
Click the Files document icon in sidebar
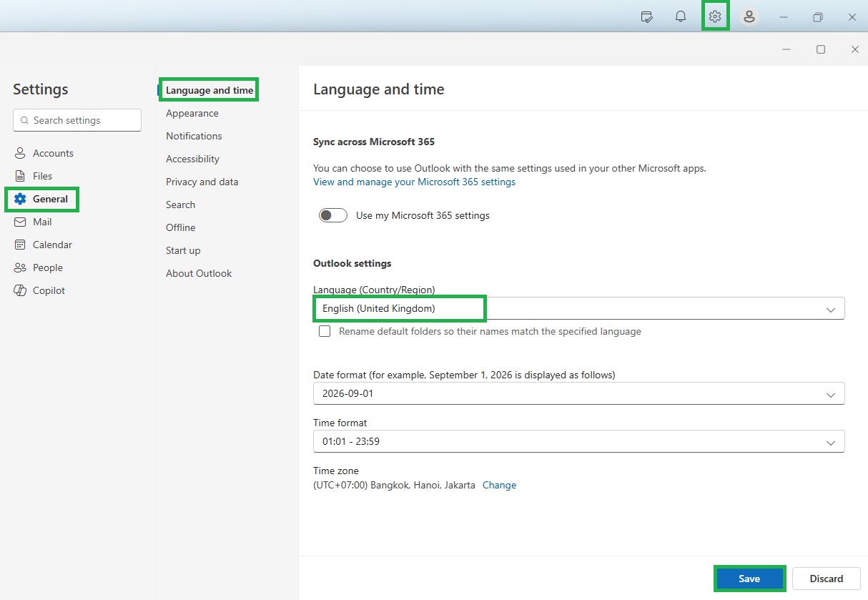20,176
